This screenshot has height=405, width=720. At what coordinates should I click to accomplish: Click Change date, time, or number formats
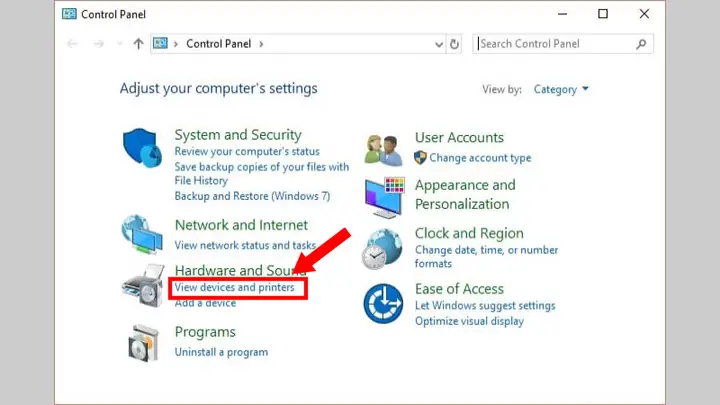click(487, 257)
